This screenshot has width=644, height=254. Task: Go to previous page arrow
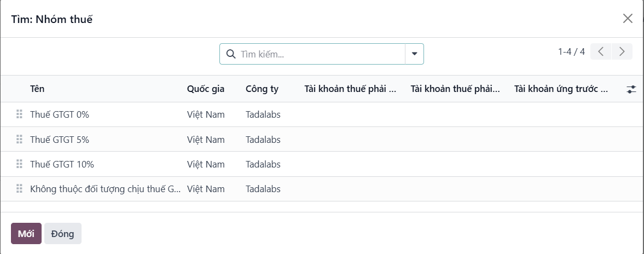(x=601, y=51)
